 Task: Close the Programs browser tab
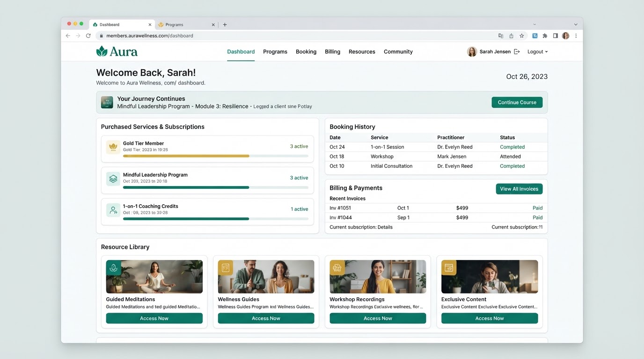coord(213,25)
